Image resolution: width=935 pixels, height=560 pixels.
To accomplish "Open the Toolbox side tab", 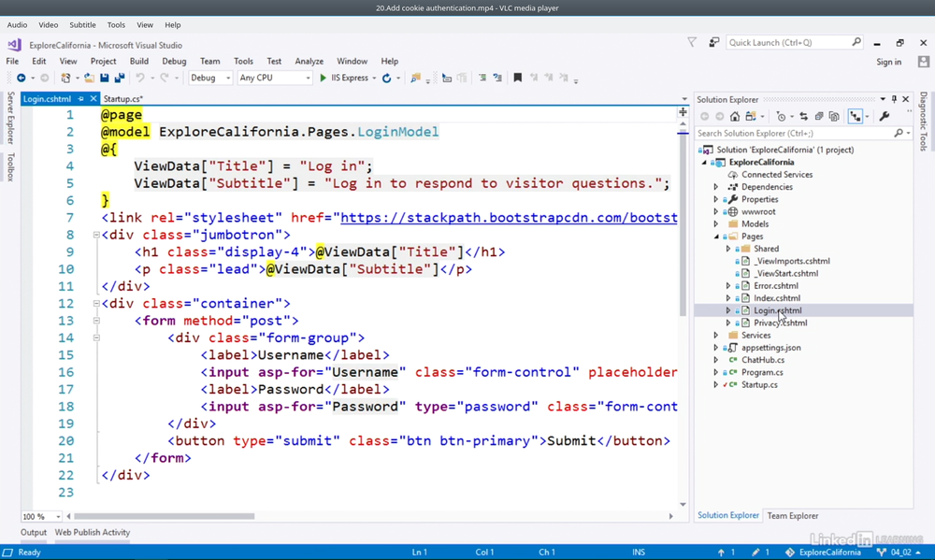I will click(x=10, y=167).
